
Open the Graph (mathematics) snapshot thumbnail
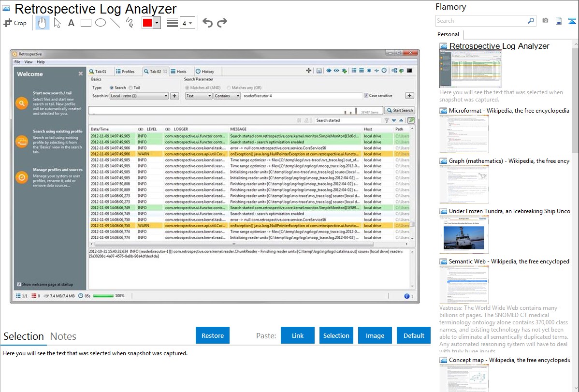(464, 184)
